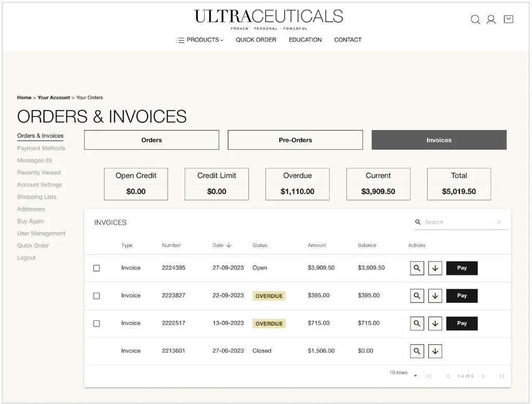
Task: View invoice 2222517 with the magnifier icon
Action: click(417, 323)
